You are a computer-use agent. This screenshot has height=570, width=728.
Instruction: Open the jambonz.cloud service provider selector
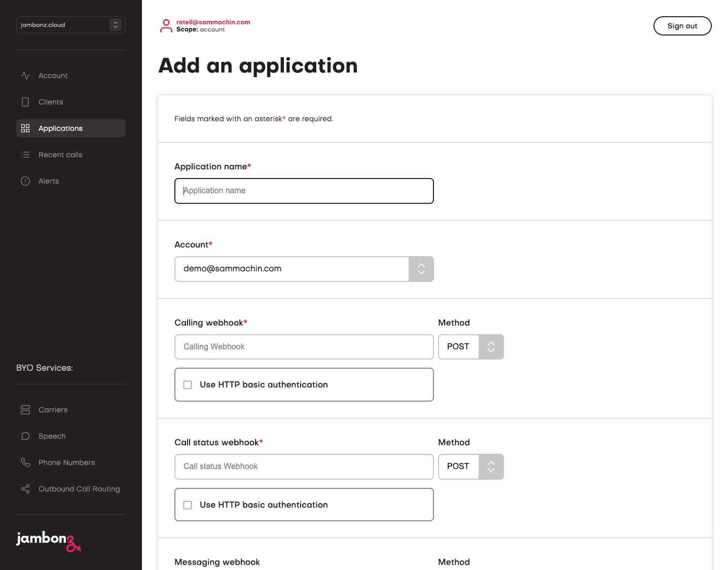coord(71,25)
